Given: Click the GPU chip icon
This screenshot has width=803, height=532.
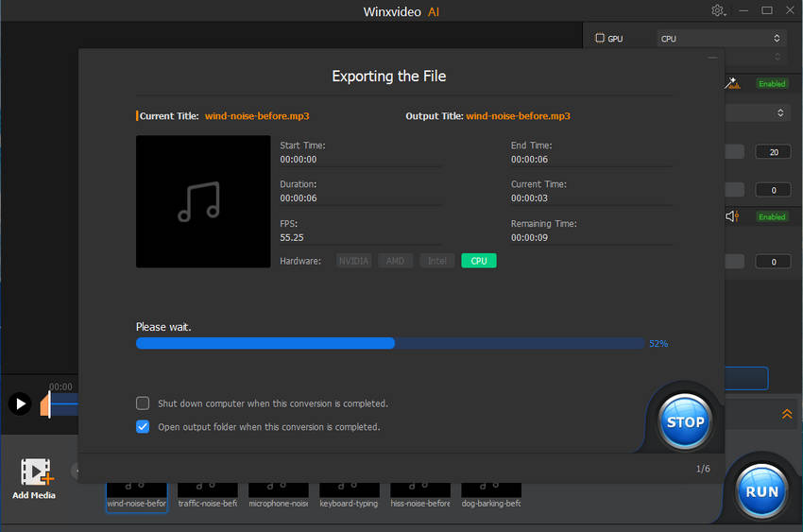Looking at the screenshot, I should [x=600, y=38].
